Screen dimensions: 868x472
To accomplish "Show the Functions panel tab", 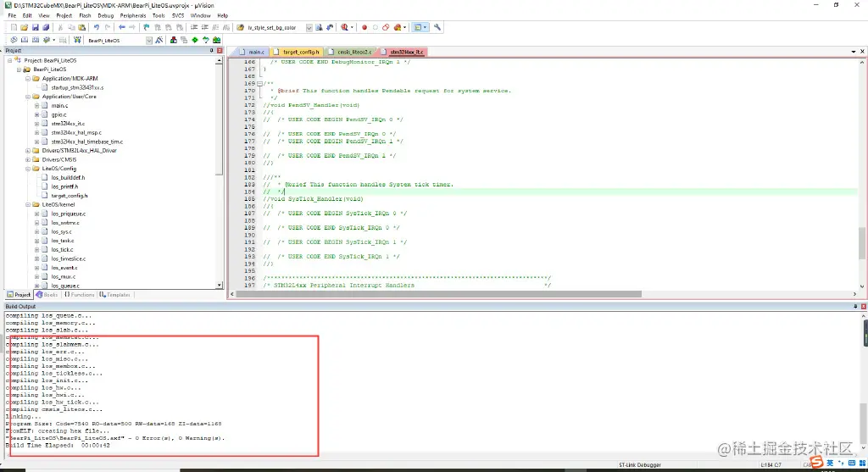I will 80,295.
